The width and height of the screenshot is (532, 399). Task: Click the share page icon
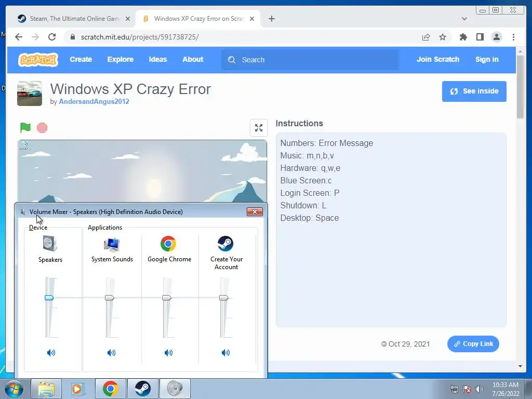point(426,37)
